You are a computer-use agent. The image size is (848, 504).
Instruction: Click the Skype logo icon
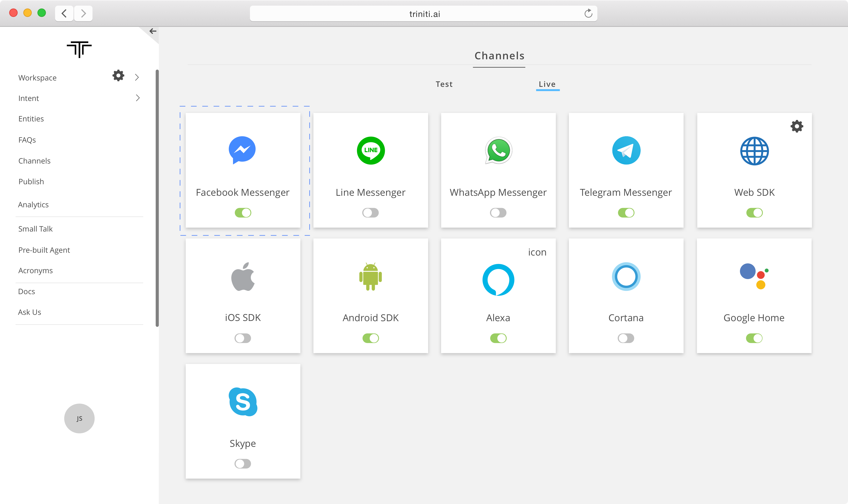[x=243, y=402]
